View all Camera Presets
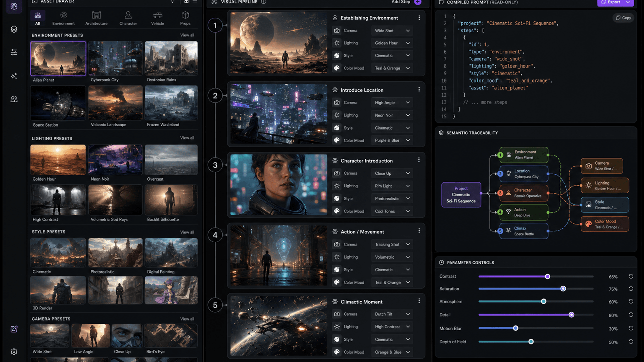Screen dimensions: 644x362 [x=187, y=319]
